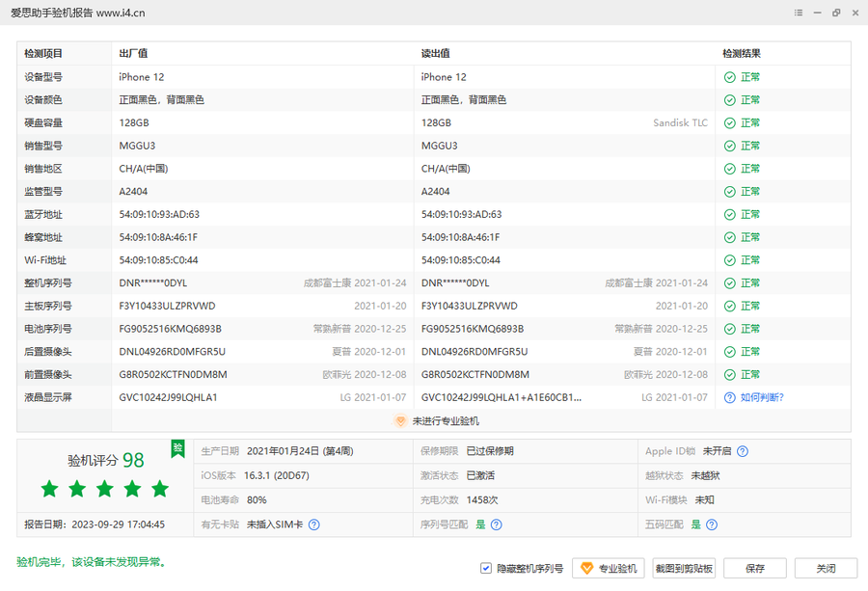This screenshot has width=868, height=591.
Task: Click the read A2404 regulatory model value
Action: click(436, 192)
